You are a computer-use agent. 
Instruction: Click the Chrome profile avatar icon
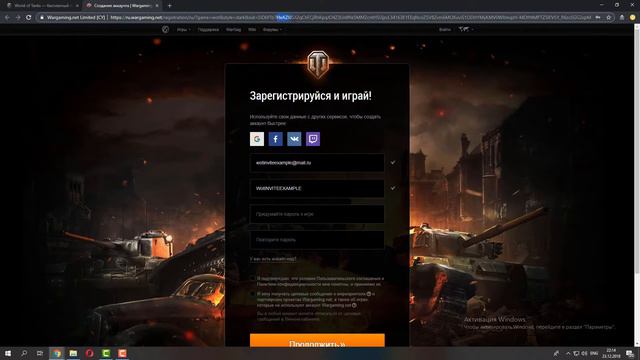click(633, 18)
